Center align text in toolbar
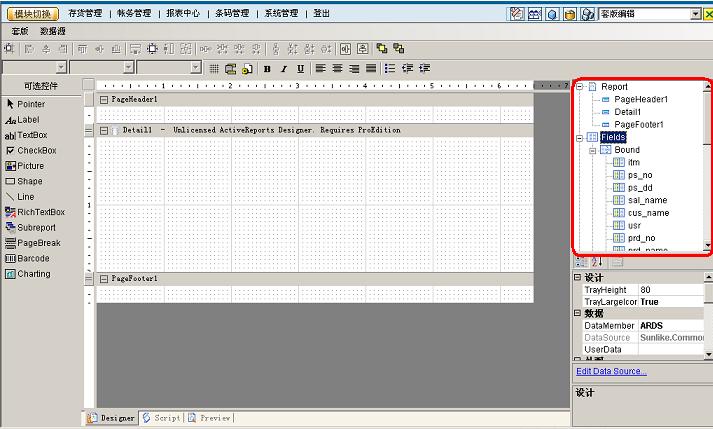The width and height of the screenshot is (713, 429). tap(337, 68)
